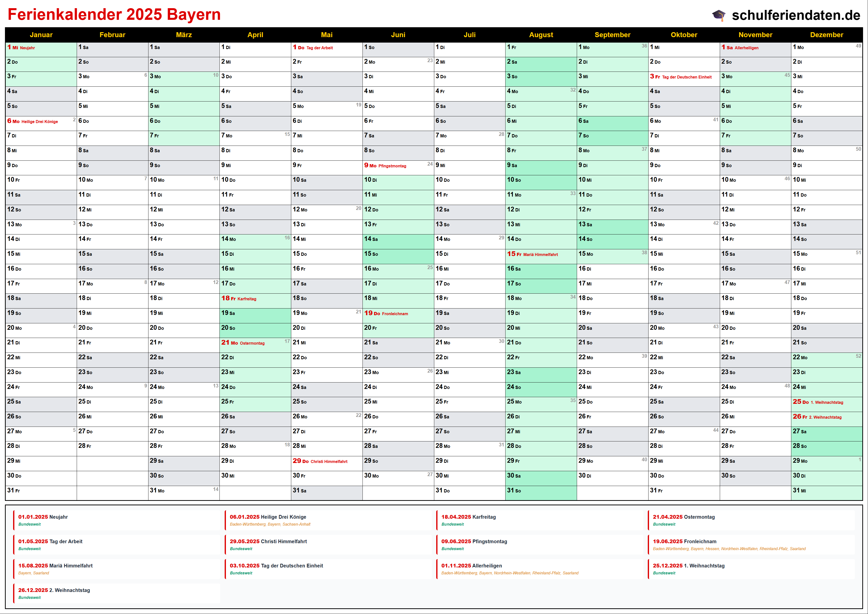Open the 21.04.2025 Ostermontag legend entry
Screen dimensions: 868x614
coord(683,517)
